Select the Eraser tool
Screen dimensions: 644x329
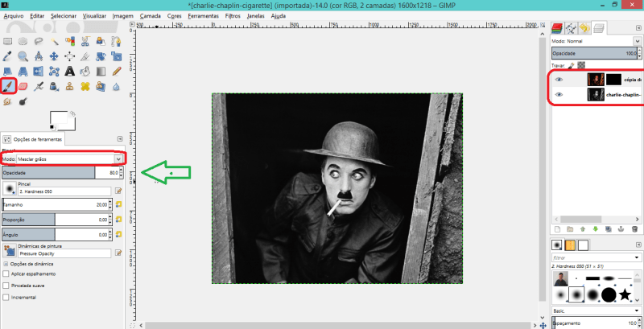(x=23, y=85)
